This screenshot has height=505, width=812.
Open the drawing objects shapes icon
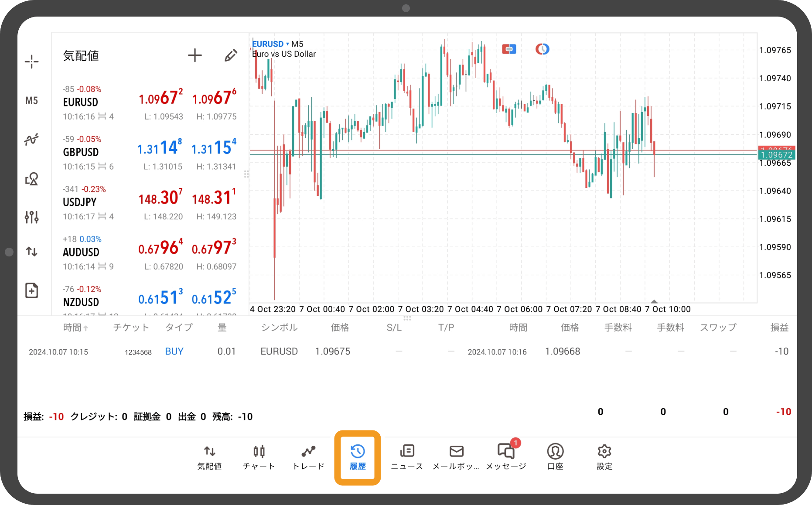[31, 179]
